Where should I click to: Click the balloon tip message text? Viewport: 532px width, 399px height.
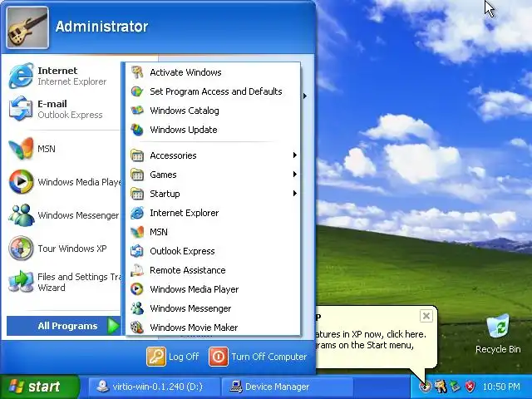pos(370,340)
